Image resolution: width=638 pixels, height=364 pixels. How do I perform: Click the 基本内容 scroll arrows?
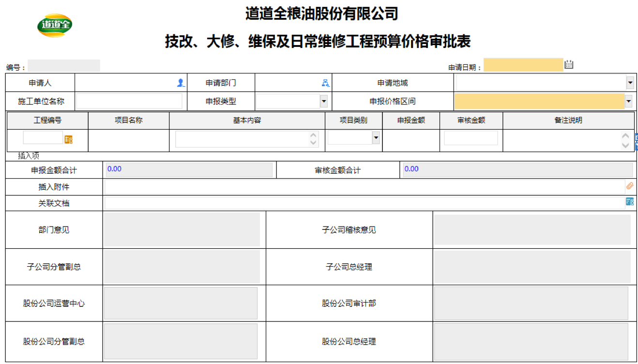[314, 139]
